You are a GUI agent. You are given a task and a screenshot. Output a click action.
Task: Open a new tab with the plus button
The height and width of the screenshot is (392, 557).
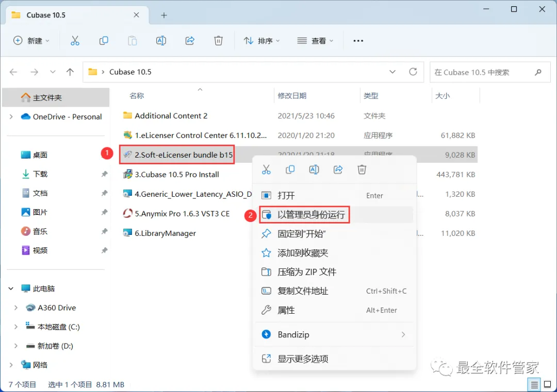164,15
